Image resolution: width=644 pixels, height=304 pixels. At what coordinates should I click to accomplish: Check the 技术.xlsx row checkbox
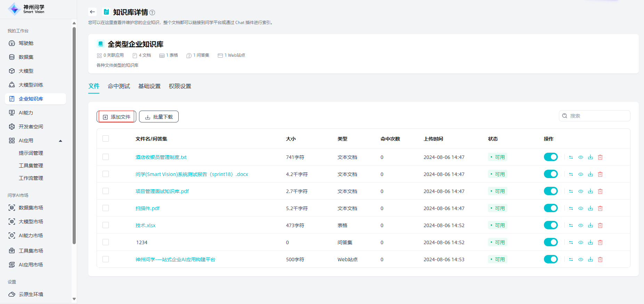point(106,225)
